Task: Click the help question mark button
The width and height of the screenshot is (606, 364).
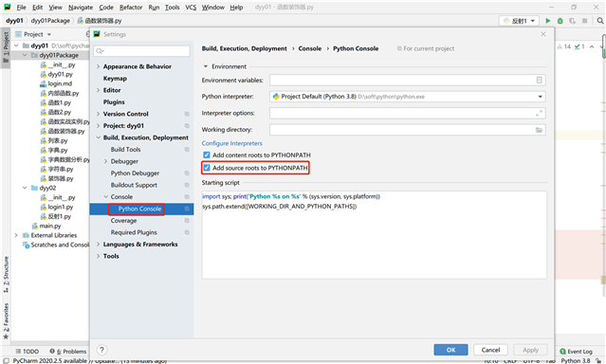Action: (101, 350)
